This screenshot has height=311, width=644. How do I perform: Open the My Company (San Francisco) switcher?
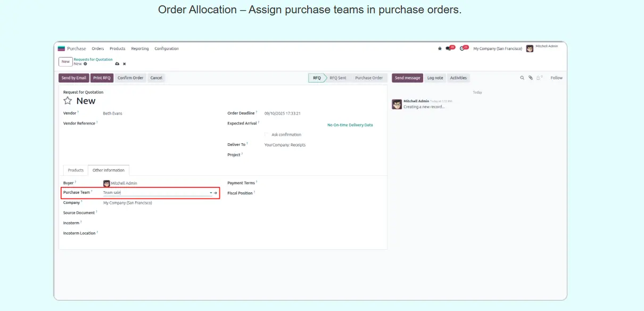tap(497, 48)
